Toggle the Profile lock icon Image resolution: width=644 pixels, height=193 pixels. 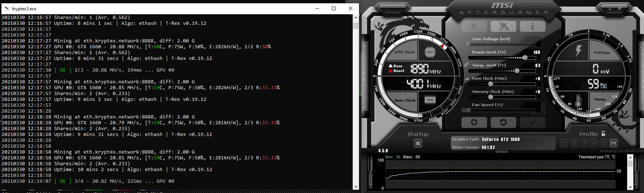coord(603,134)
